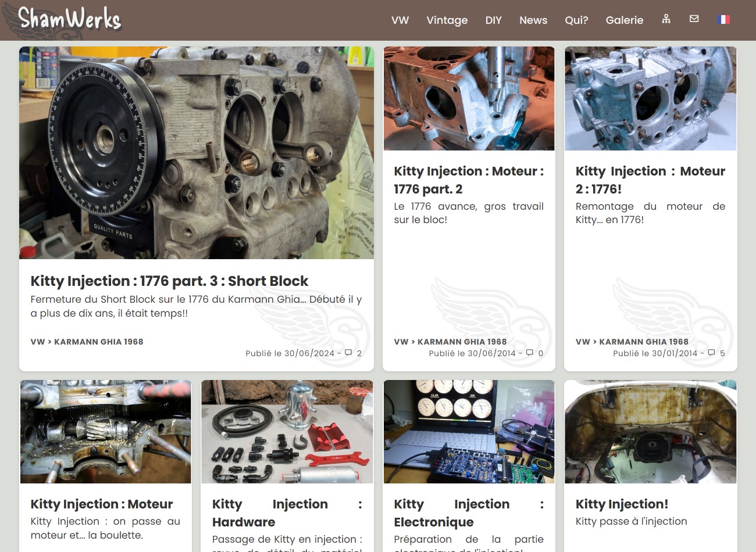Open 'Kitty Injection : Moteur : 1776 part. 2' title
756x552 pixels.
point(468,180)
